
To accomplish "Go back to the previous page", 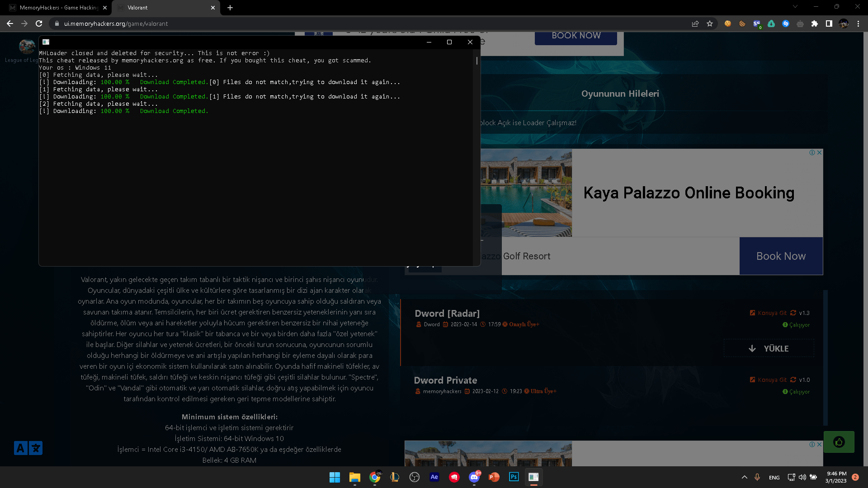I will (x=10, y=23).
